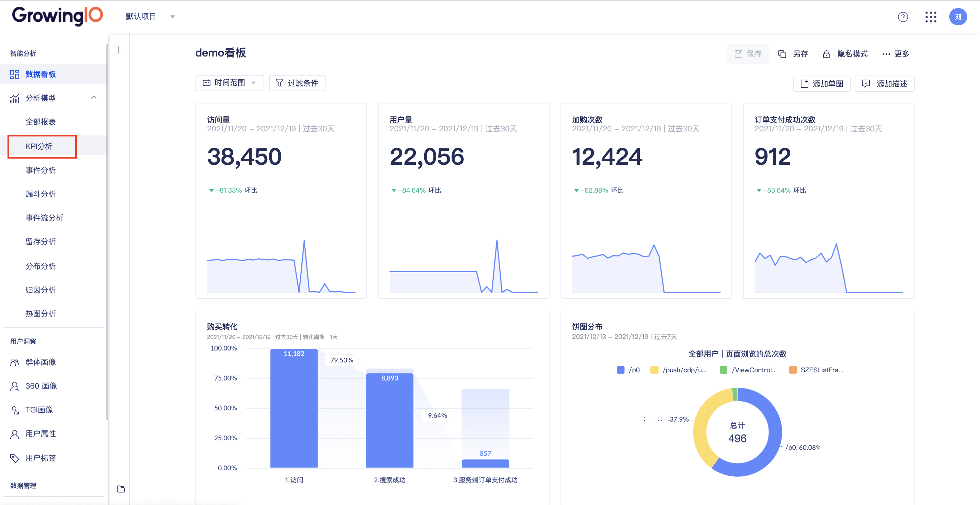Open the apps grid menu icon
Image resolution: width=980 pixels, height=505 pixels.
pyautogui.click(x=931, y=17)
